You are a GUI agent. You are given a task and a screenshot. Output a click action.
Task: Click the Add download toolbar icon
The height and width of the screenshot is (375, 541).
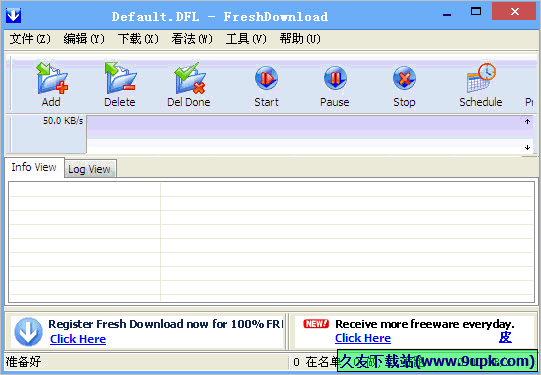[52, 78]
